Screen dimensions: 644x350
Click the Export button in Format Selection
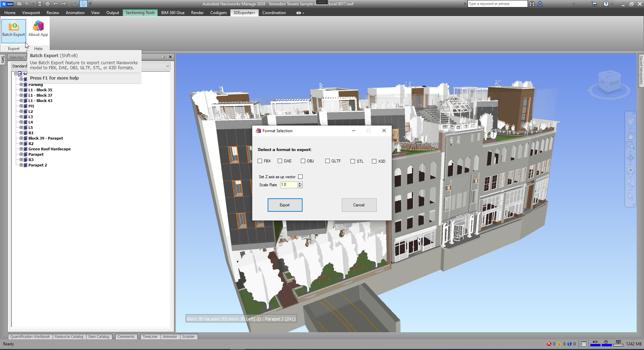click(x=285, y=205)
